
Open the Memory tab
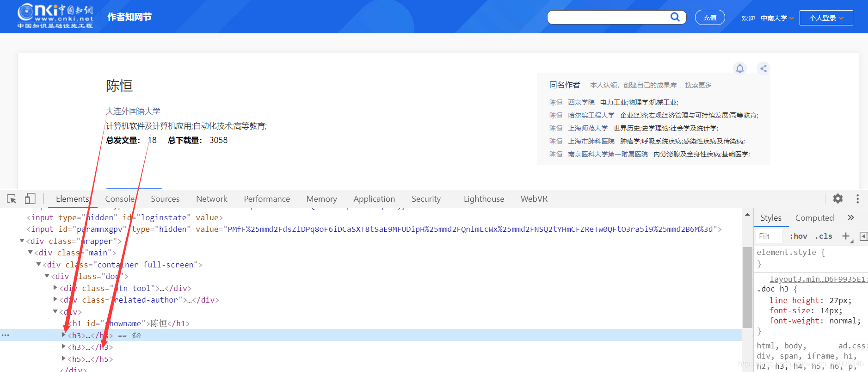321,198
